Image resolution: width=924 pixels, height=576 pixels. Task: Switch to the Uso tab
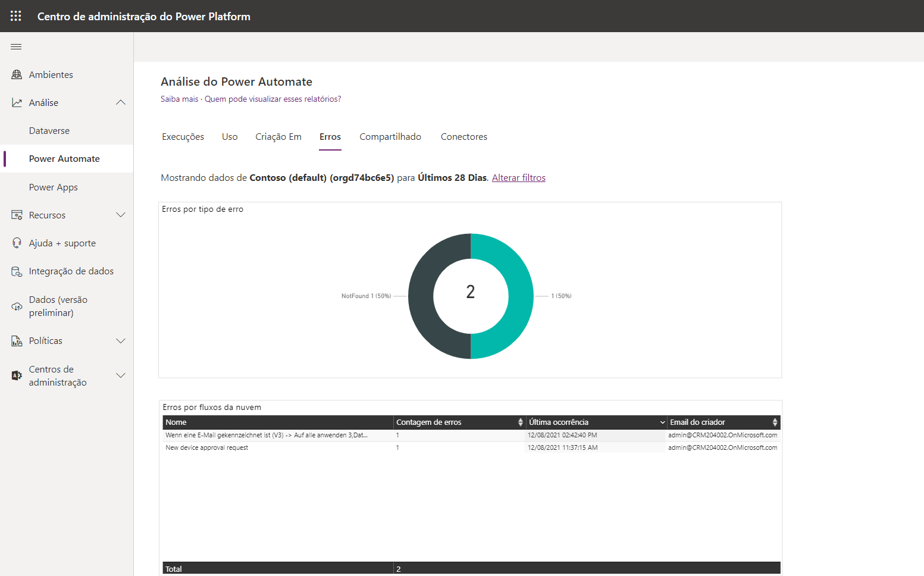click(230, 137)
